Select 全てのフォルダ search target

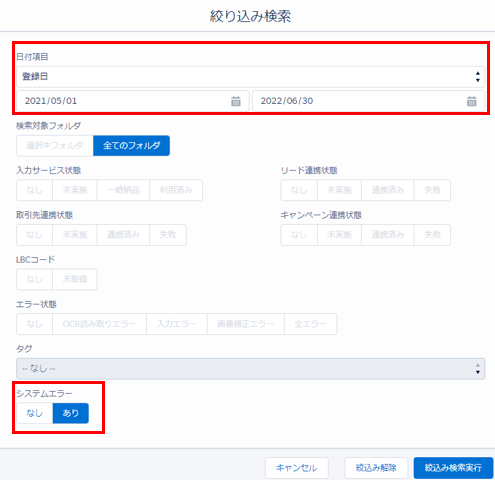pos(131,146)
